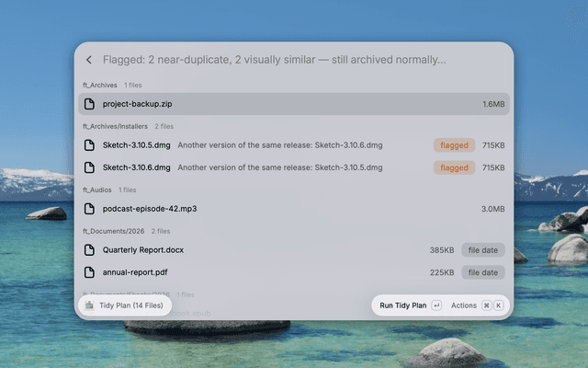Click the ft_Archives section header

[x=100, y=86]
